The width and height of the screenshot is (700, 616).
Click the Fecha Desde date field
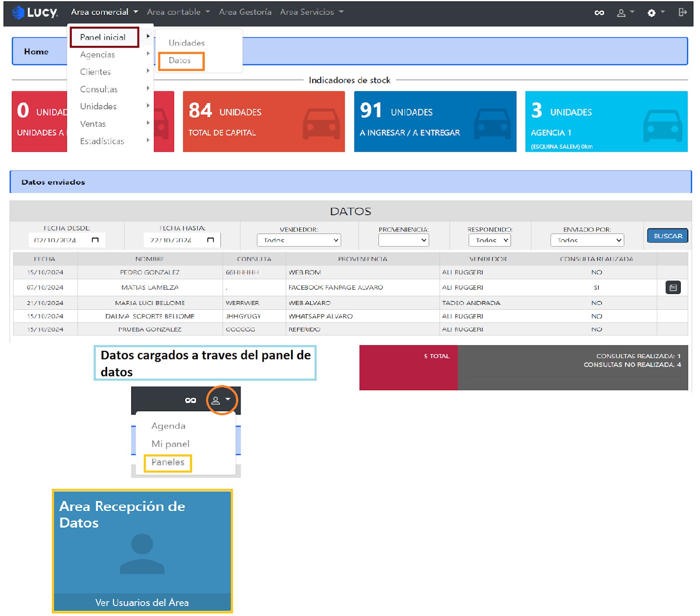coord(67,240)
